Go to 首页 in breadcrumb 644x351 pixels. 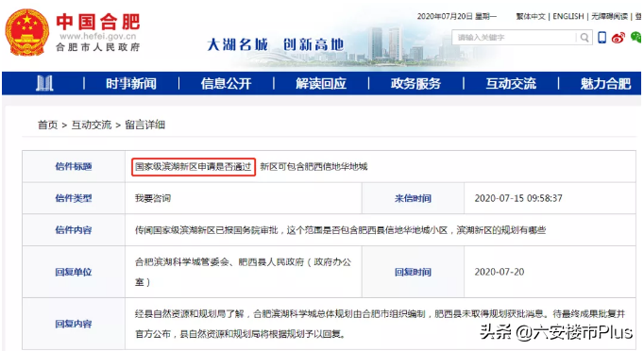[47, 125]
